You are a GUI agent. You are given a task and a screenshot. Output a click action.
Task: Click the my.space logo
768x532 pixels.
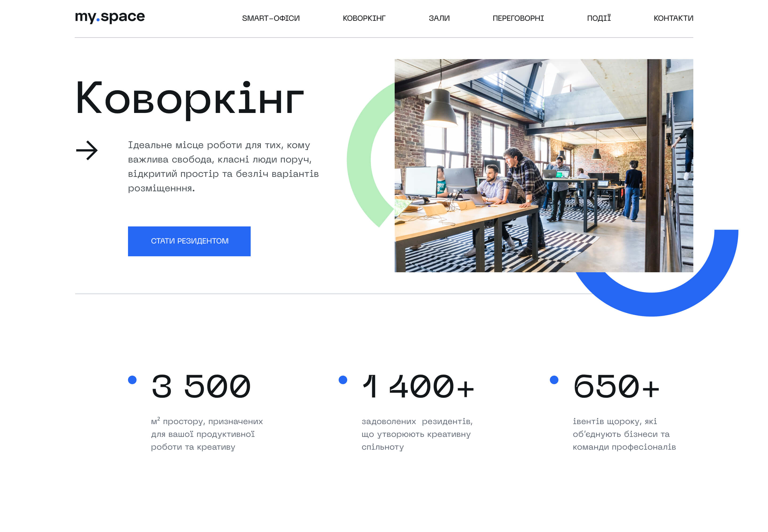110,17
